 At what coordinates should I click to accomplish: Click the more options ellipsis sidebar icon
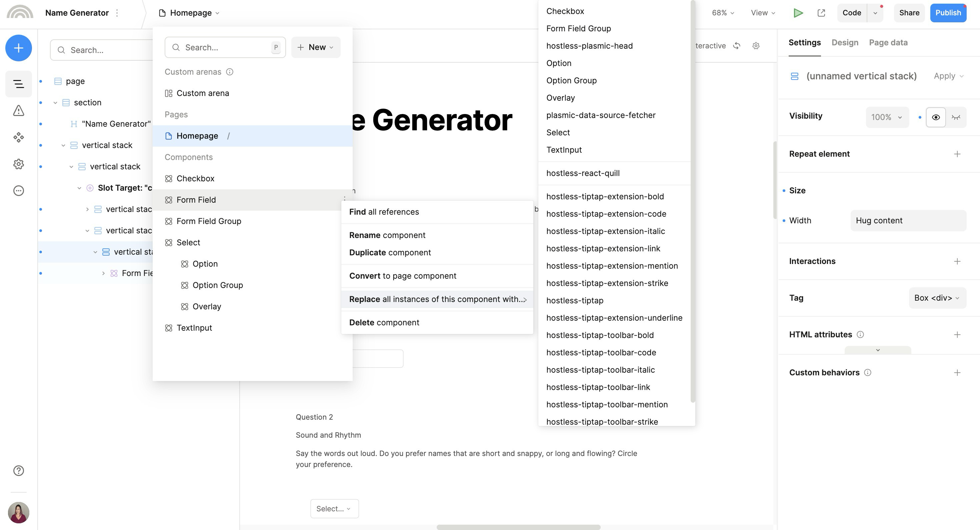tap(18, 191)
